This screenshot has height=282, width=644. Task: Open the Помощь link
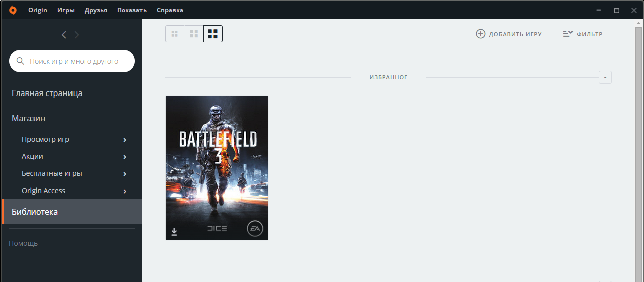[x=23, y=243]
